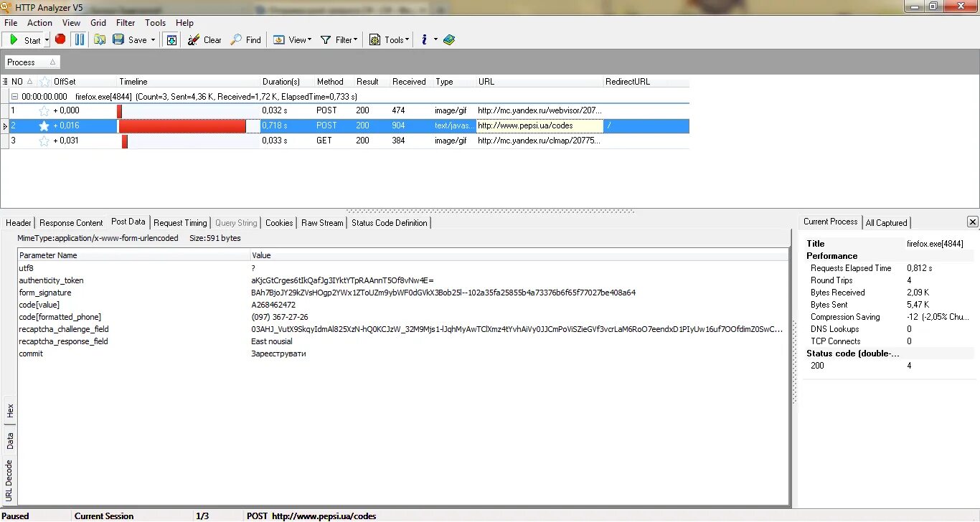Click the blue info icon
Viewport: 980px width, 522px height.
pyautogui.click(x=424, y=40)
